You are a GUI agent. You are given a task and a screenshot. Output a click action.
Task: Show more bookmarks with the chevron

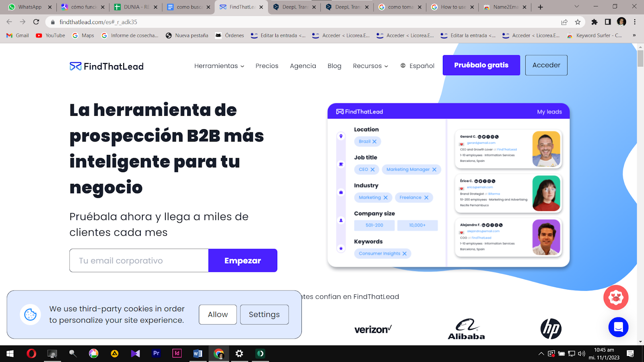click(634, 35)
